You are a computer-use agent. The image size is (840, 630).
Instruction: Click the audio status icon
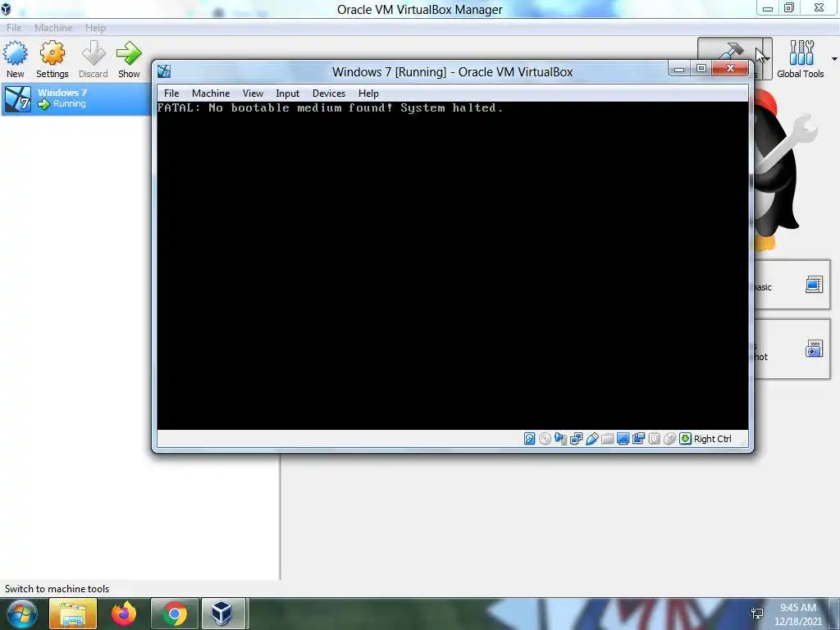560,439
